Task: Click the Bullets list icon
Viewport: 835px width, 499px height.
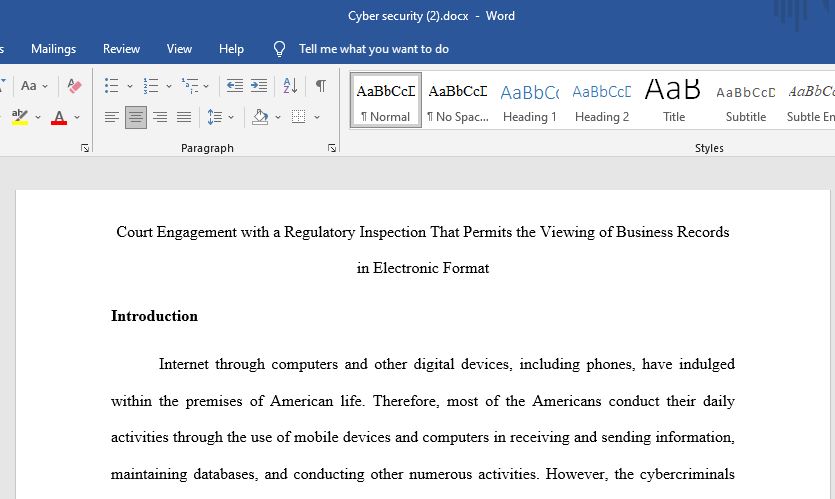Action: pyautogui.click(x=111, y=85)
